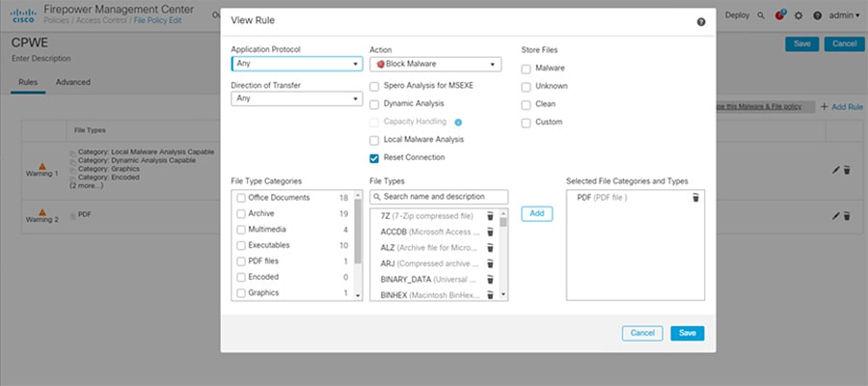Select PDF entry in selected list
Screen dimensions: 868x386
point(635,198)
